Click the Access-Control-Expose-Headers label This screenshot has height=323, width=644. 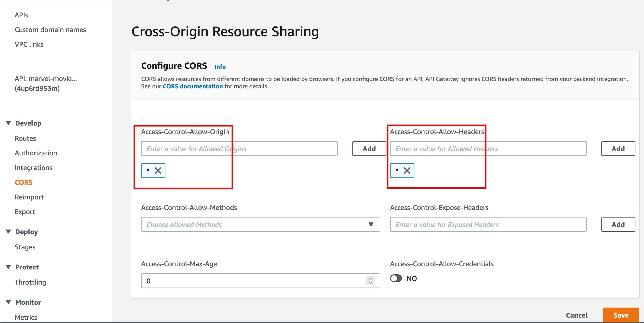[439, 208]
